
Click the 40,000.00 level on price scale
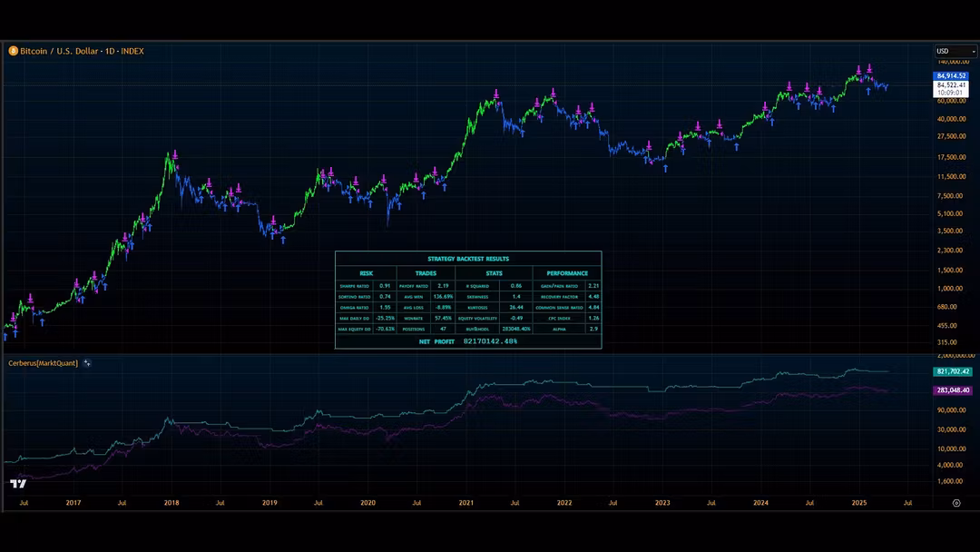[x=952, y=119]
